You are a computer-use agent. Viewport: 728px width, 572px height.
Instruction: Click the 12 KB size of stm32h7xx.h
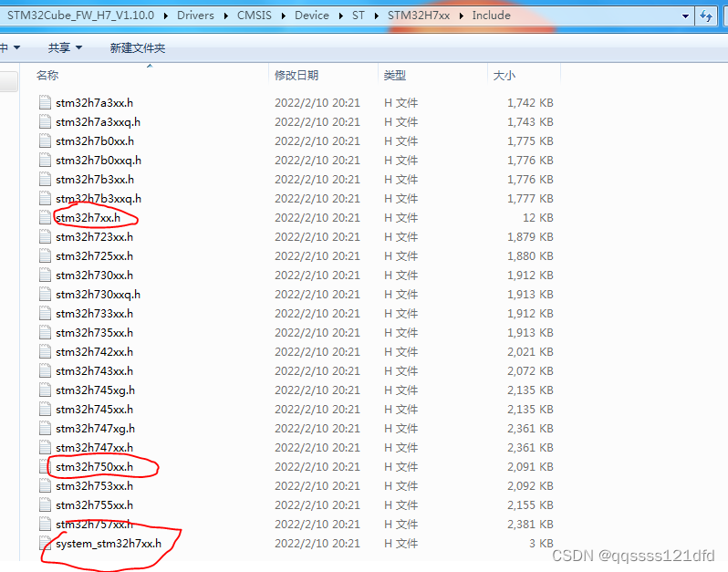pos(538,218)
